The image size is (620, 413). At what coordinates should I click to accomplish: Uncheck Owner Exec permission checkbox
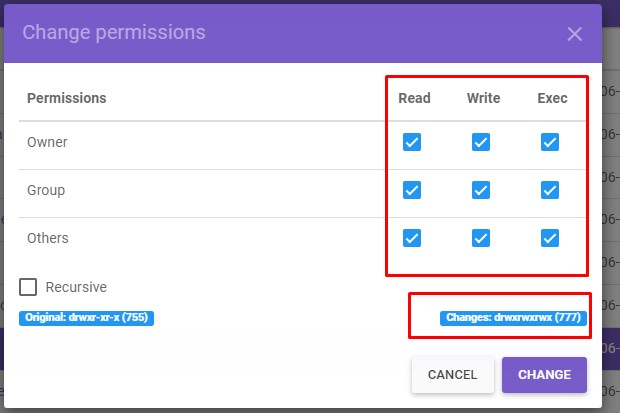point(549,142)
